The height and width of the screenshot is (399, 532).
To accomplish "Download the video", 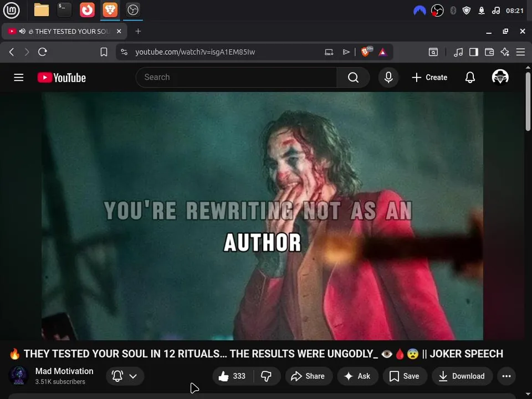I will click(462, 376).
